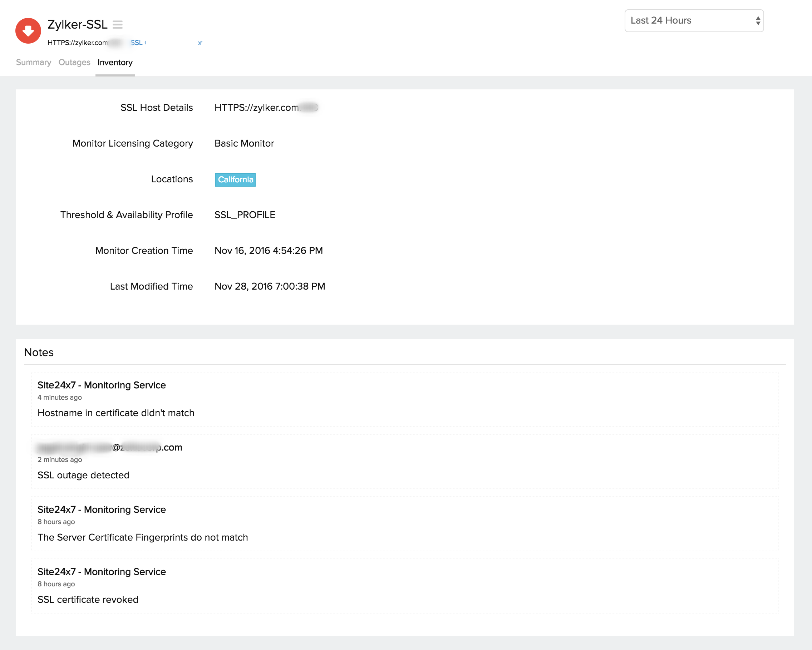The width and height of the screenshot is (812, 650).
Task: Click the Notes section heading
Action: (x=39, y=353)
